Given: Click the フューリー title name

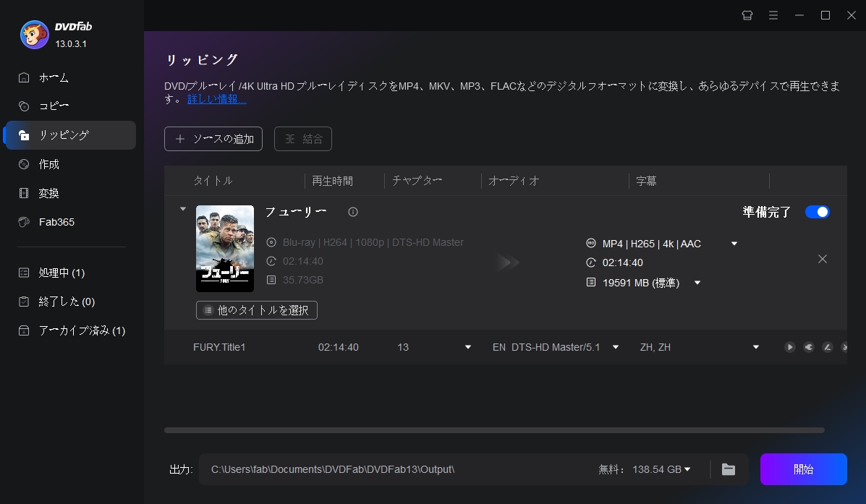Looking at the screenshot, I should point(296,212).
